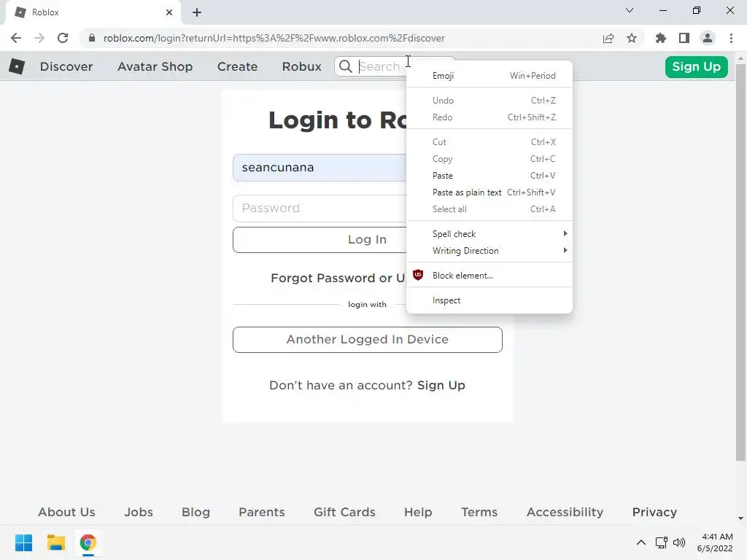The height and width of the screenshot is (560, 747).
Task: Click the network tray icon
Action: (x=661, y=542)
